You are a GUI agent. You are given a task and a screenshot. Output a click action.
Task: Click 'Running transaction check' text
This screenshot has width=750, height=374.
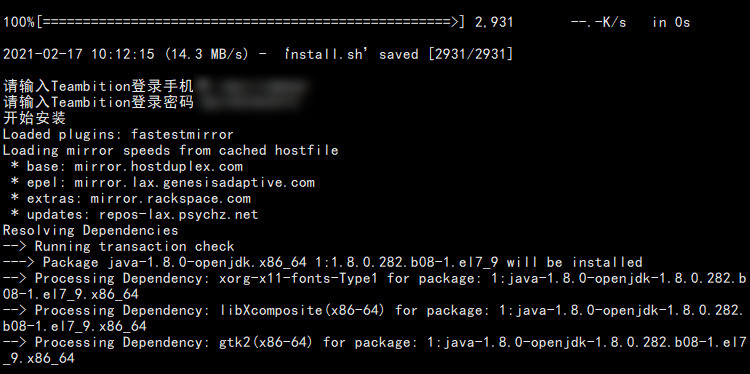(x=134, y=246)
